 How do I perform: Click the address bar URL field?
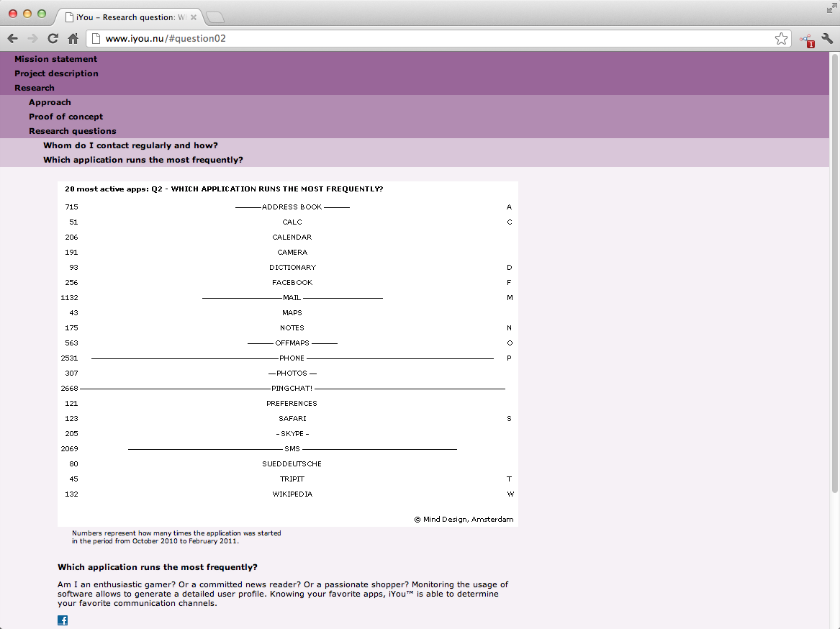[x=432, y=39]
